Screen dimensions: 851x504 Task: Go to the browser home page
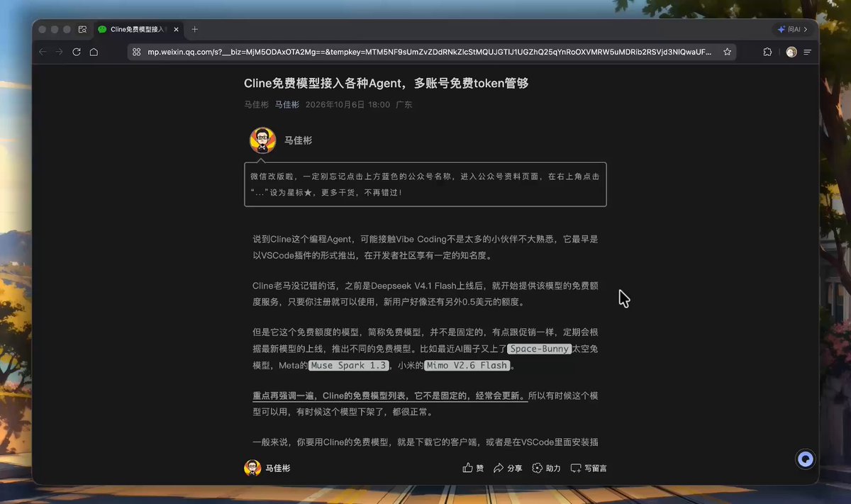click(94, 52)
